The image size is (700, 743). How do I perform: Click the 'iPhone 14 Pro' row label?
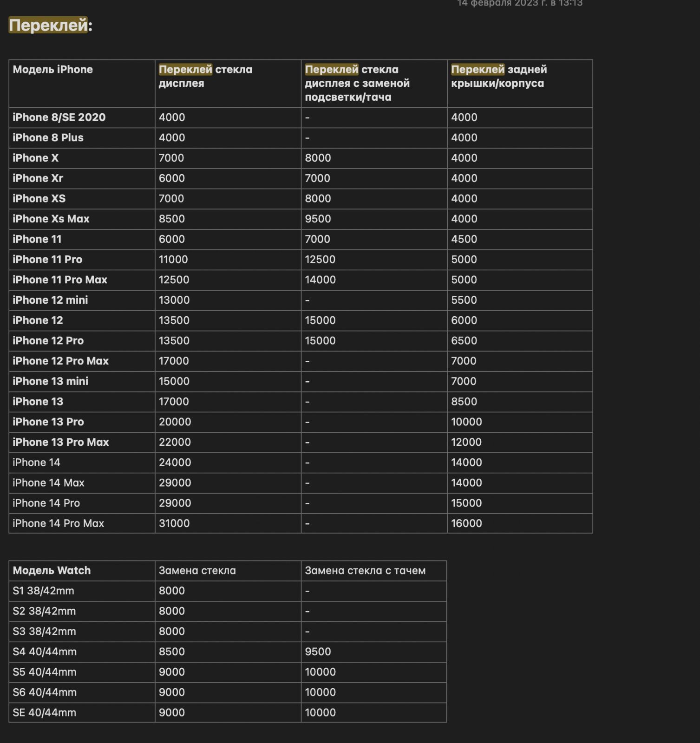[46, 503]
